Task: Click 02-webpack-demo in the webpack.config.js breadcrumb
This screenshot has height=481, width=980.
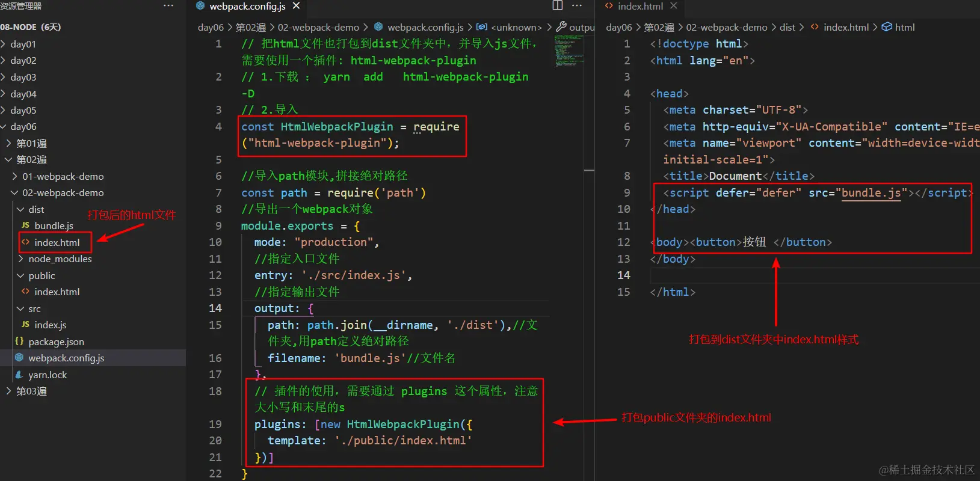Action: pos(318,27)
